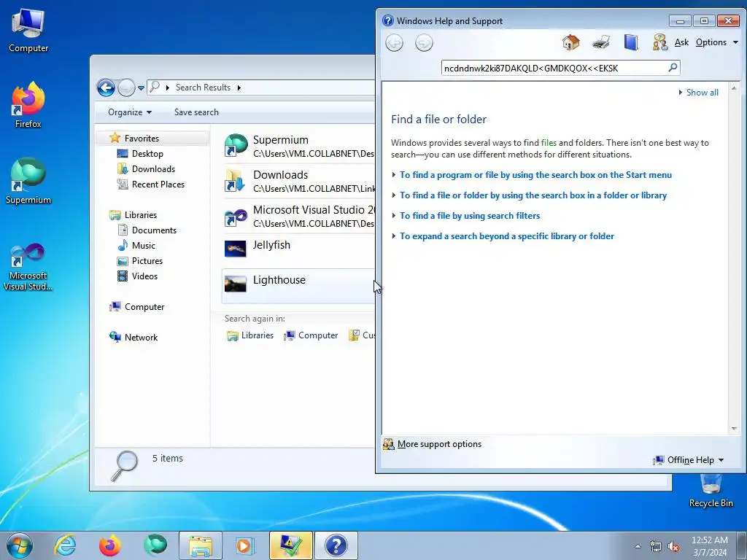Screen dimensions: 747x560
Task: Go back in Windows Help and Support
Action: point(394,43)
